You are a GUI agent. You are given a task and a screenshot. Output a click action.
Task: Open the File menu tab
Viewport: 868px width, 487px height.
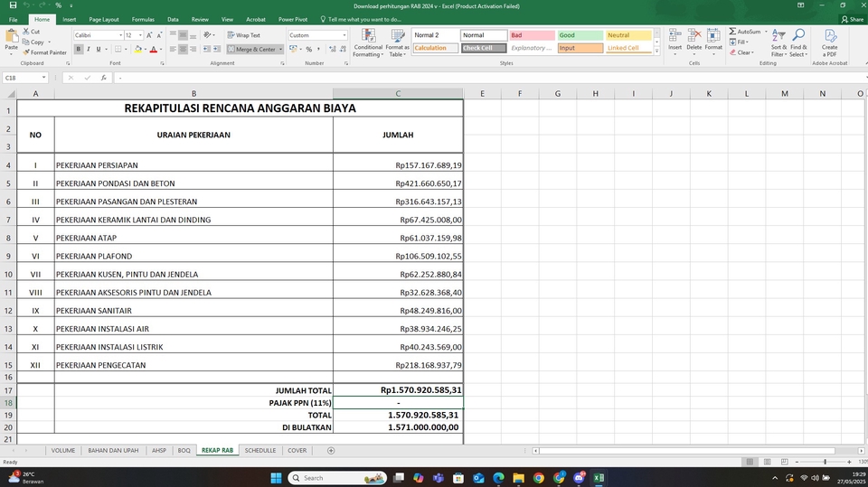[x=13, y=19]
